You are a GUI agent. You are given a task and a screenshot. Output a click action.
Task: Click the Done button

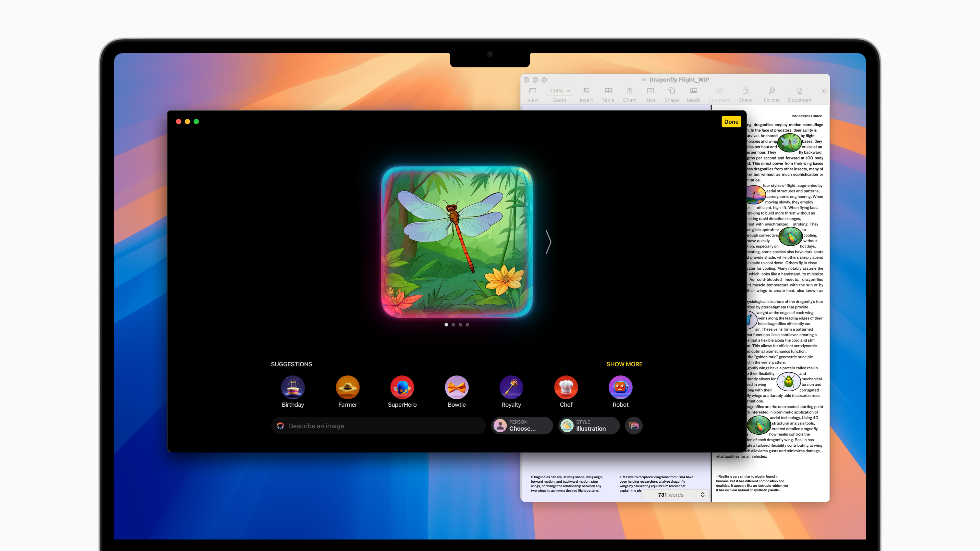coord(731,121)
